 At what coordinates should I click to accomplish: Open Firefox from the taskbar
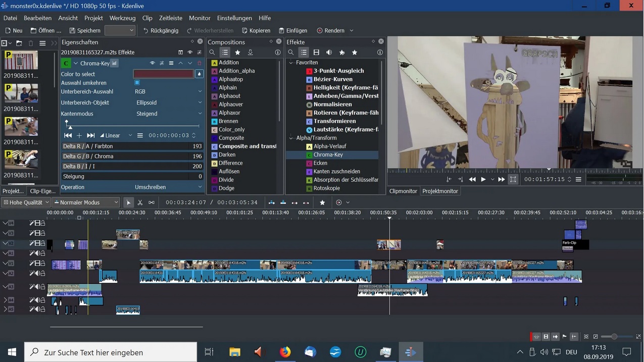(x=285, y=352)
